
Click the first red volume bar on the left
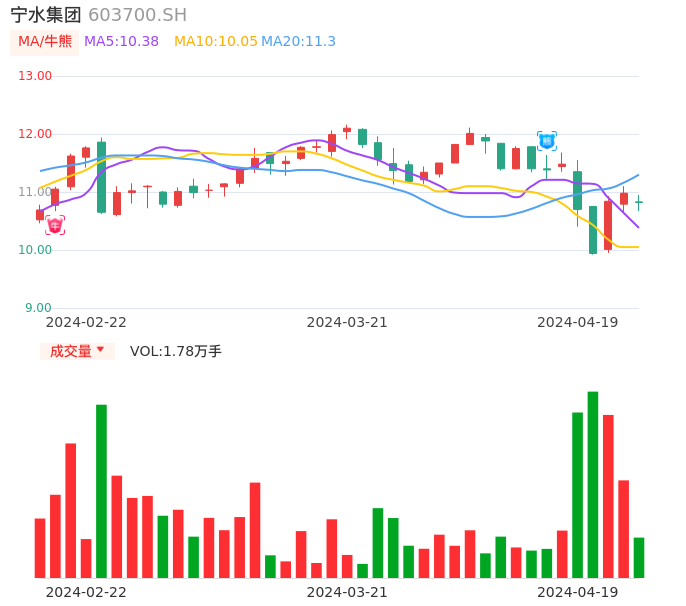[40, 547]
